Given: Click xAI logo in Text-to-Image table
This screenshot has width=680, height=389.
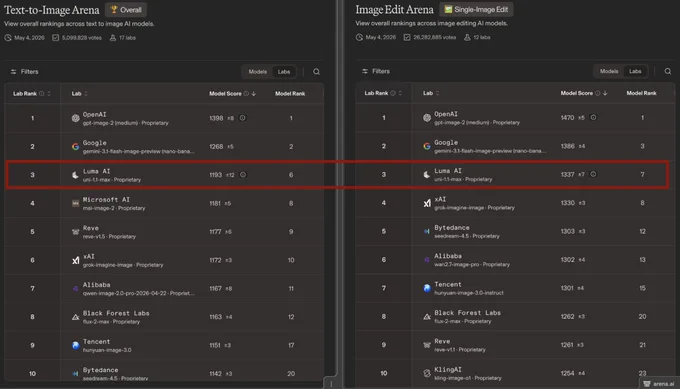Looking at the screenshot, I should click(x=75, y=260).
